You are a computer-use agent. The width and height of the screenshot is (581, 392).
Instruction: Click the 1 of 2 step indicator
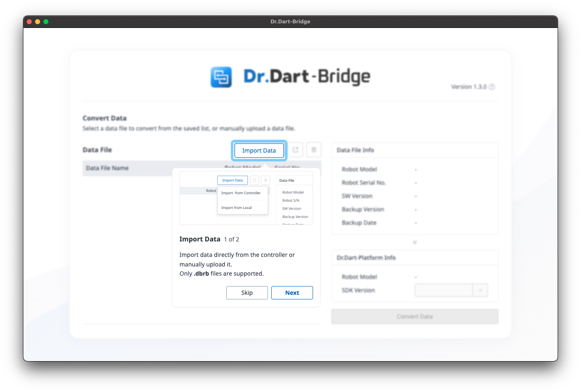[x=231, y=239]
